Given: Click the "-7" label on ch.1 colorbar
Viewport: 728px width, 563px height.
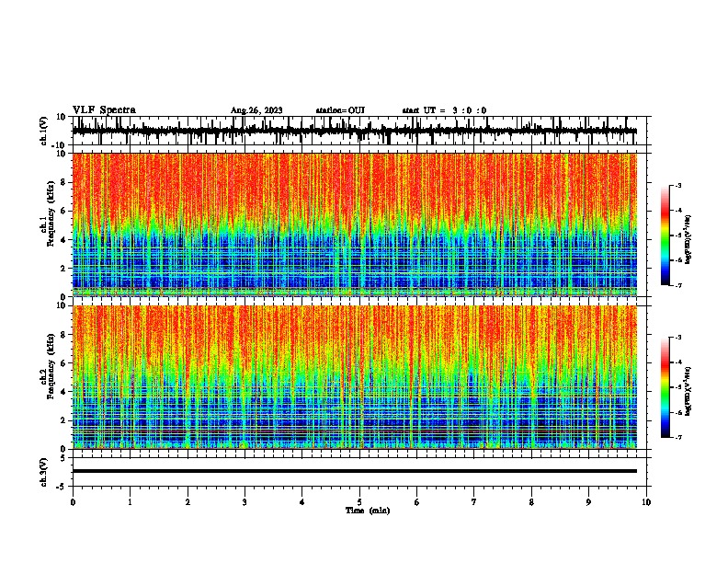Looking at the screenshot, I should 677,285.
